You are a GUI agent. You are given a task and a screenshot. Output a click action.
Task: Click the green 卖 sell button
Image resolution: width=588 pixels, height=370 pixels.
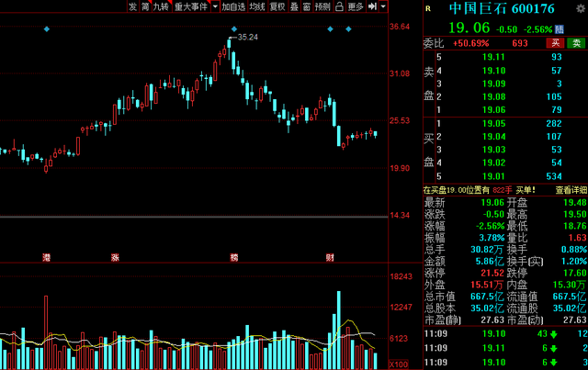pos(576,43)
